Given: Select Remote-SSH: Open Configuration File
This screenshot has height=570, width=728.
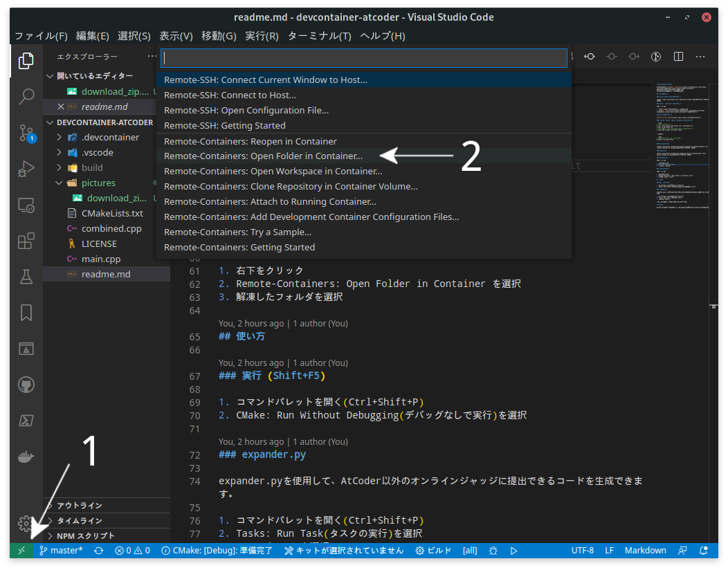Looking at the screenshot, I should coord(364,111).
